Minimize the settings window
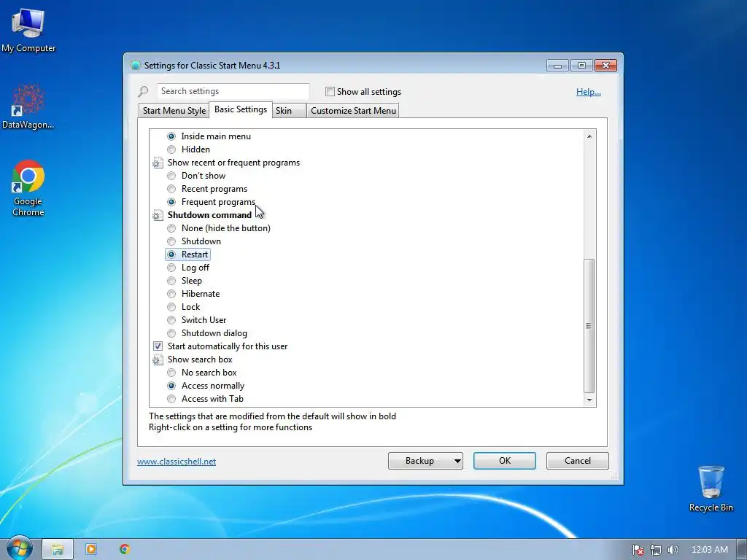 pos(557,65)
